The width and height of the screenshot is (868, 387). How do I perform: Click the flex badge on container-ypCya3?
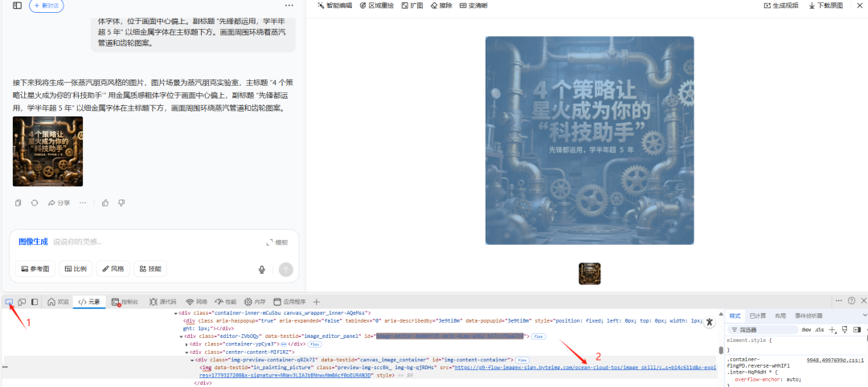click(x=315, y=344)
